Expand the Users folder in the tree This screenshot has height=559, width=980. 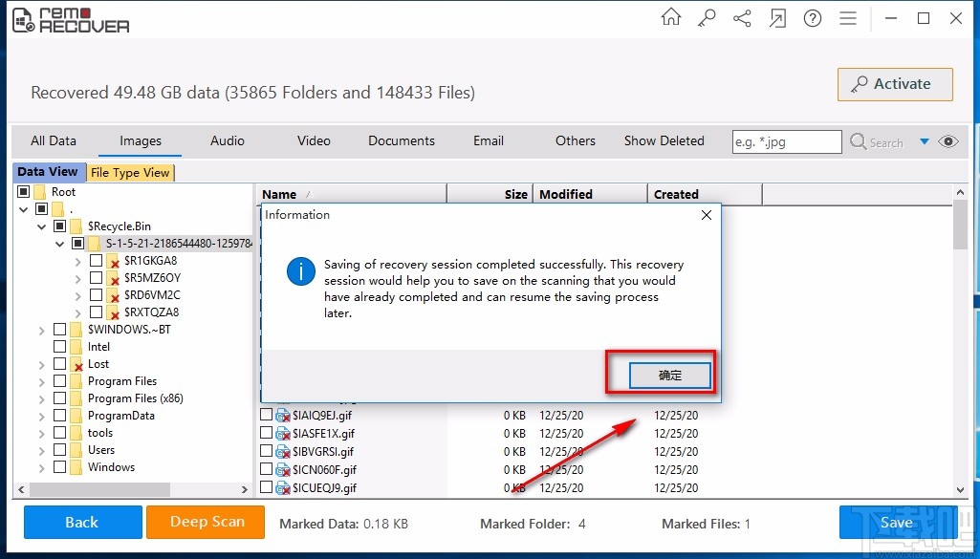point(40,449)
